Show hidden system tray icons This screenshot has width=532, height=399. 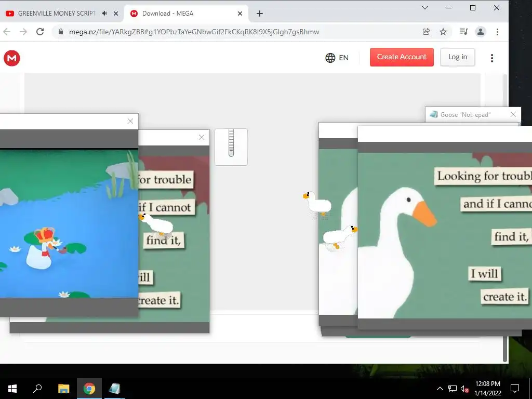440,389
